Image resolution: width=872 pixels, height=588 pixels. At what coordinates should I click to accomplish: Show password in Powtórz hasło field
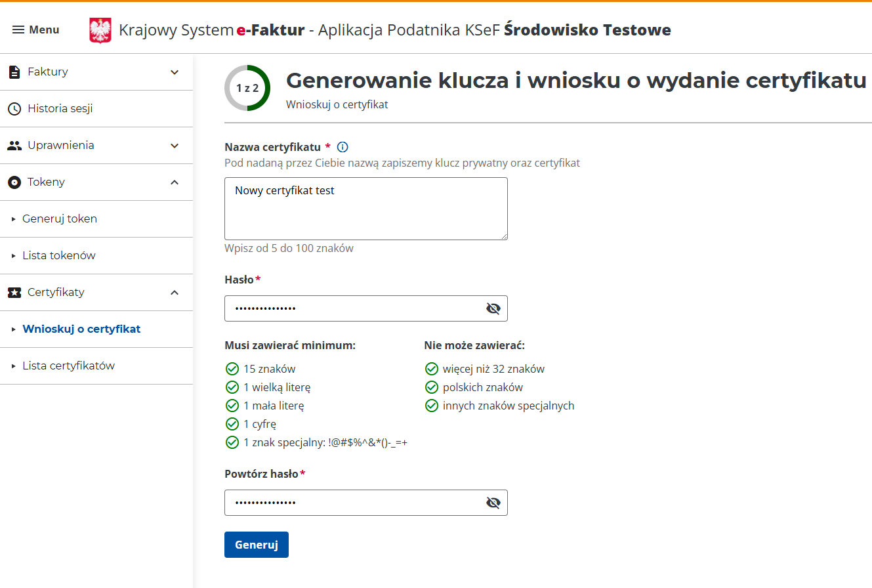[x=493, y=503]
